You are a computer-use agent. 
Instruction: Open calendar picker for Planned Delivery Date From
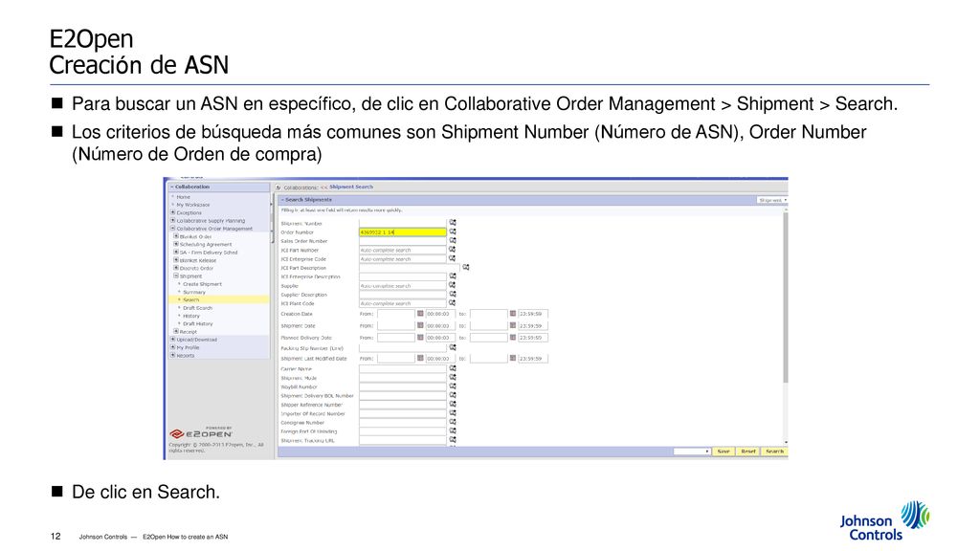[421, 338]
